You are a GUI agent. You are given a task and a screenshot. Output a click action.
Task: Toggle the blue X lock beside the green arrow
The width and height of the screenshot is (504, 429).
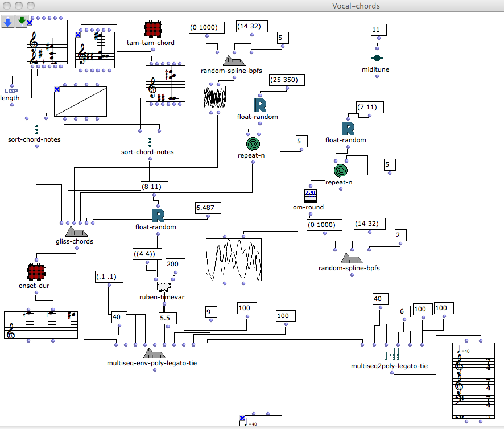[x=30, y=23]
